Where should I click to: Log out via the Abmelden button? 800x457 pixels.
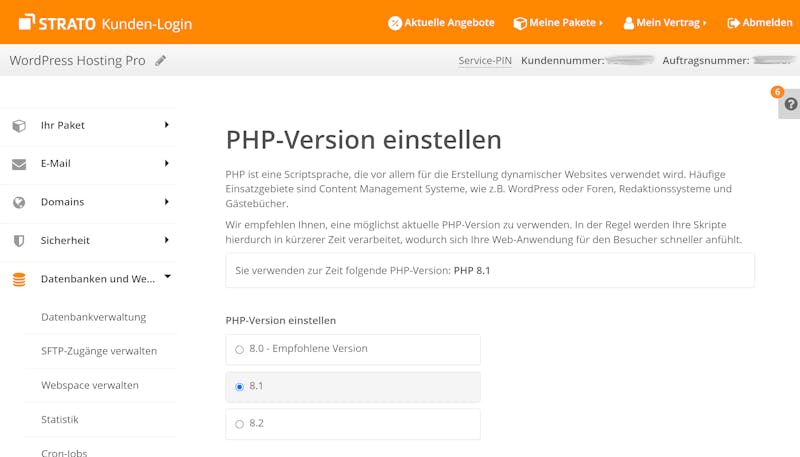coord(760,23)
